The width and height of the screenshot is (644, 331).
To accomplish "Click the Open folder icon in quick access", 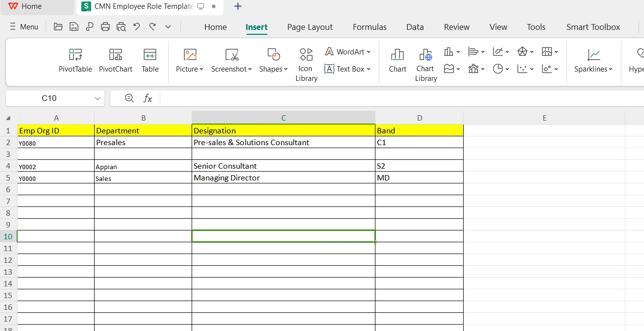I will click(58, 27).
